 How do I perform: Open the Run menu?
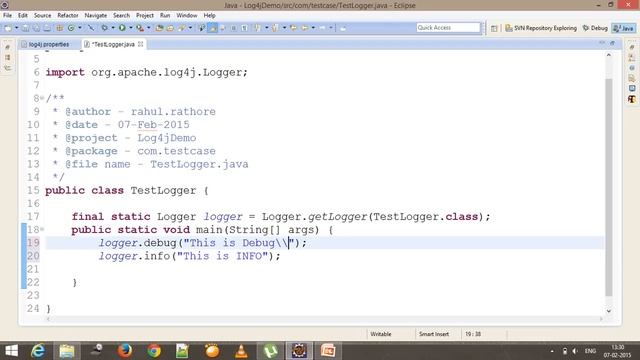tap(165, 16)
